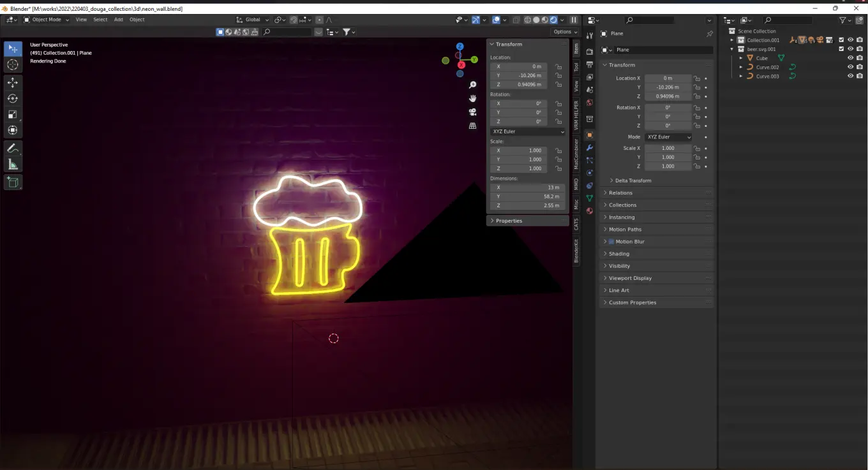This screenshot has height=470, width=868.
Task: Select Curve.003 in the outliner
Action: click(768, 76)
